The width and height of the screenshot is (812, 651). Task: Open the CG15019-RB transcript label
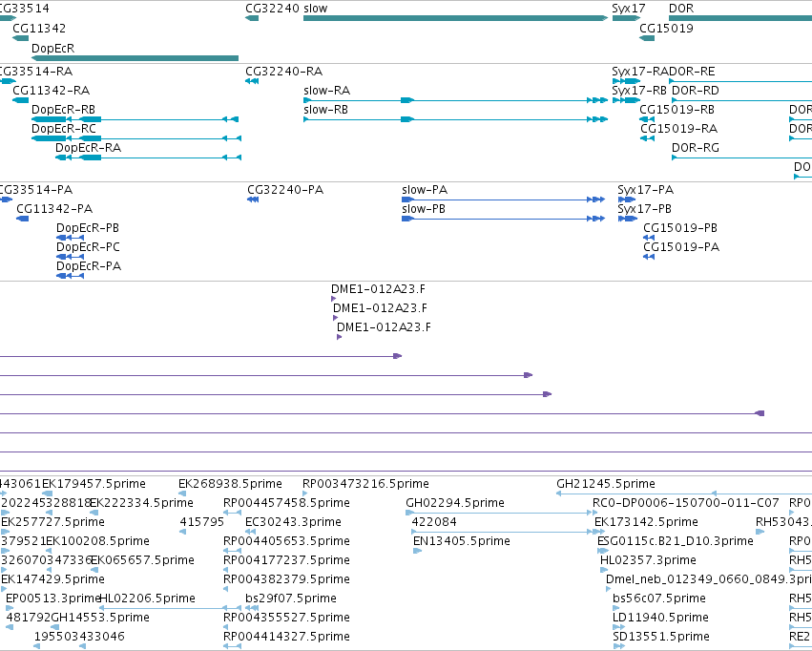coord(677,110)
